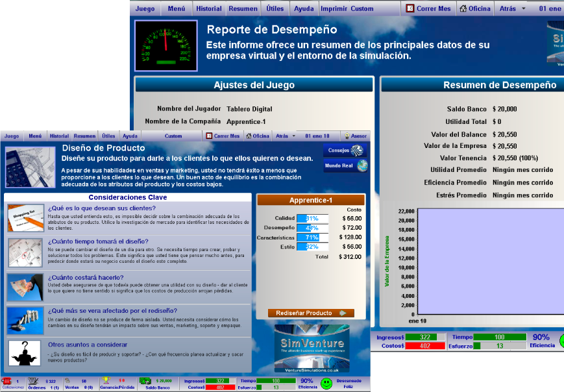564x392 pixels.
Task: Click the "¿Cuánto costará hacerlo?" heading link
Action: [86, 278]
